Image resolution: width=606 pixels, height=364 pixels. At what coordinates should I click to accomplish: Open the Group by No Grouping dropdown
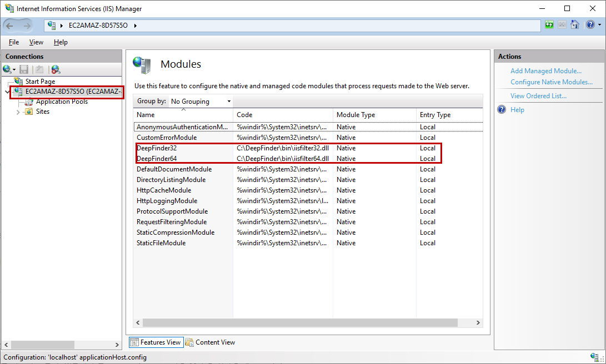[202, 102]
